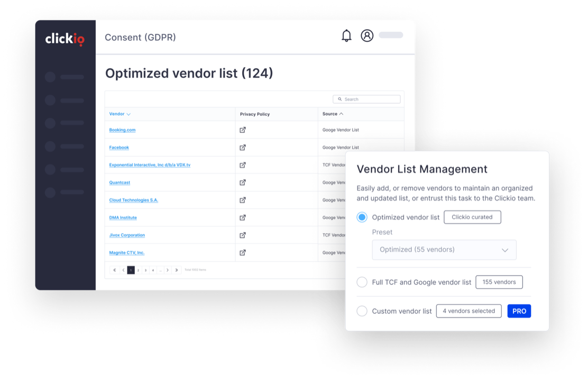
Task: Select Custom vendor list radio option
Action: pyautogui.click(x=362, y=311)
